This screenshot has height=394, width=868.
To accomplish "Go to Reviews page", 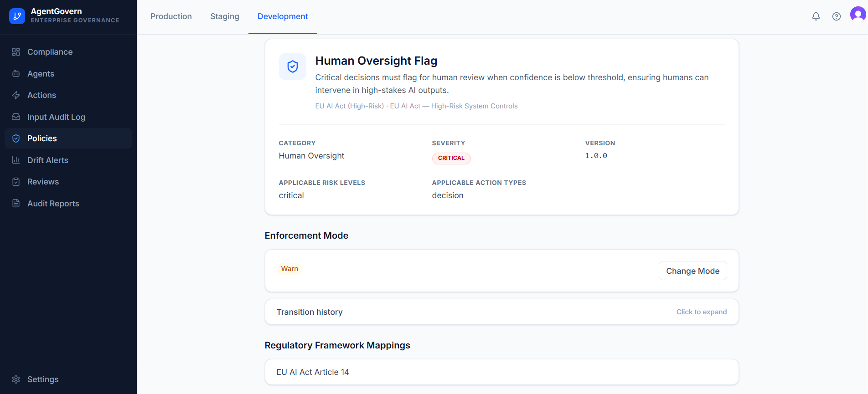I will pyautogui.click(x=68, y=182).
